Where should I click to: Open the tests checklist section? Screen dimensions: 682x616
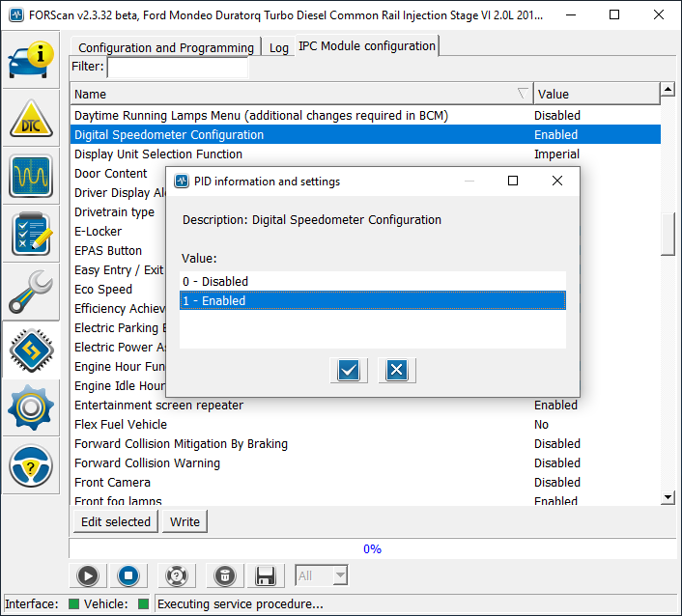tap(31, 235)
